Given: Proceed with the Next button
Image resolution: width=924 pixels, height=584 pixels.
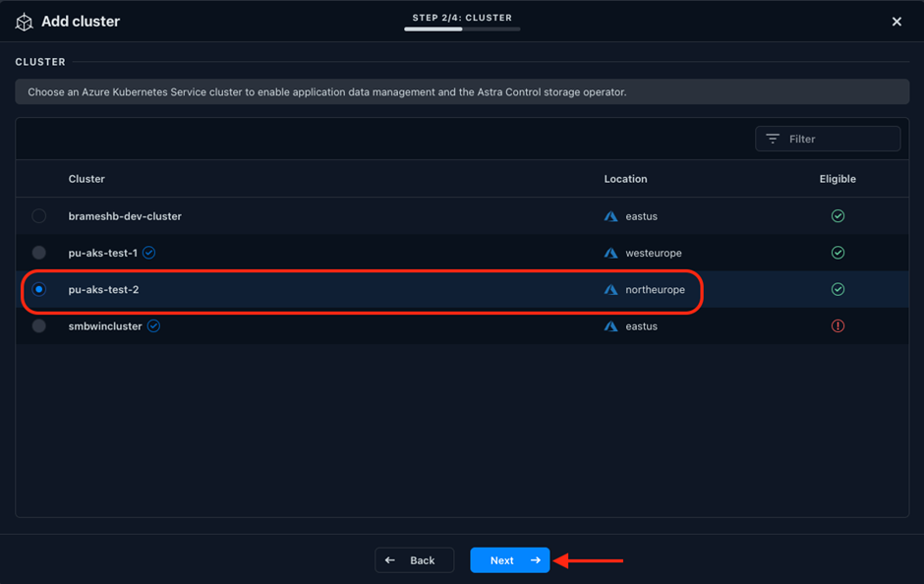Looking at the screenshot, I should click(510, 559).
